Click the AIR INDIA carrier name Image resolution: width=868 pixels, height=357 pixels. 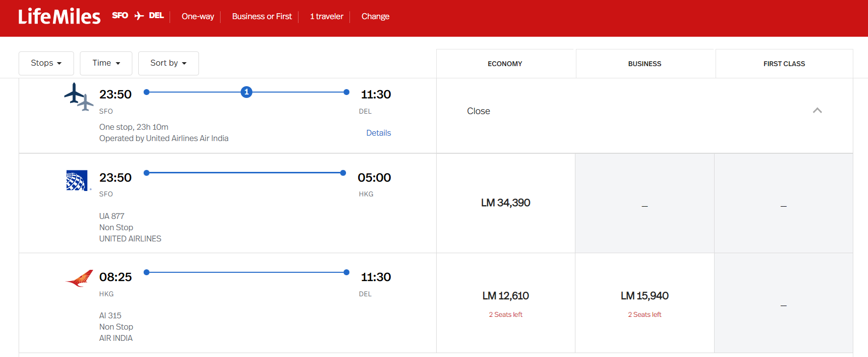coord(116,338)
